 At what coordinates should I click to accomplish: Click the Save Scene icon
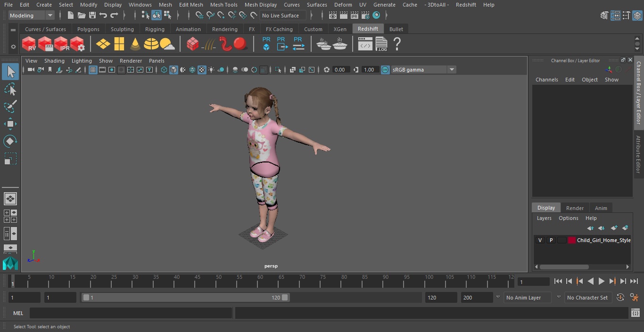coord(92,16)
